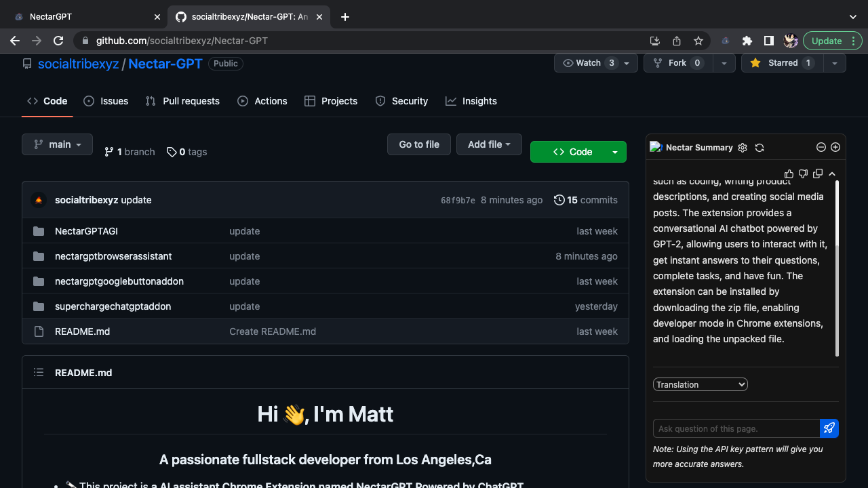Close the NectarGPT tab
Viewport: 868px width, 488px height.
[x=157, y=17]
